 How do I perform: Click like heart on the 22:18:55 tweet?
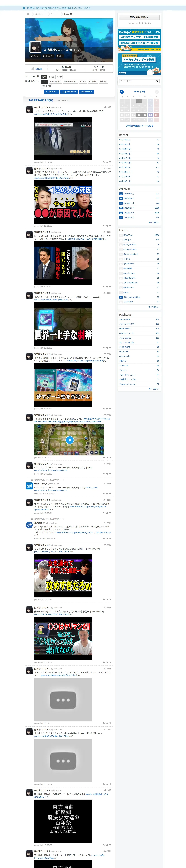click(110, 348)
